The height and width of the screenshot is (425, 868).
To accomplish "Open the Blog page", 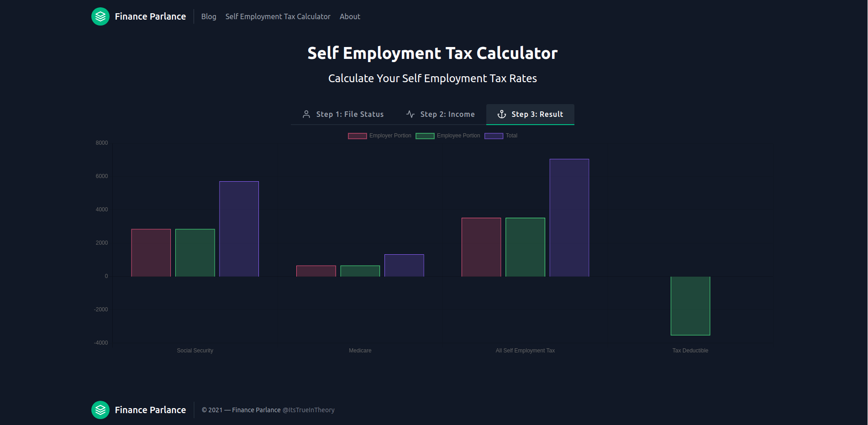I will (209, 16).
